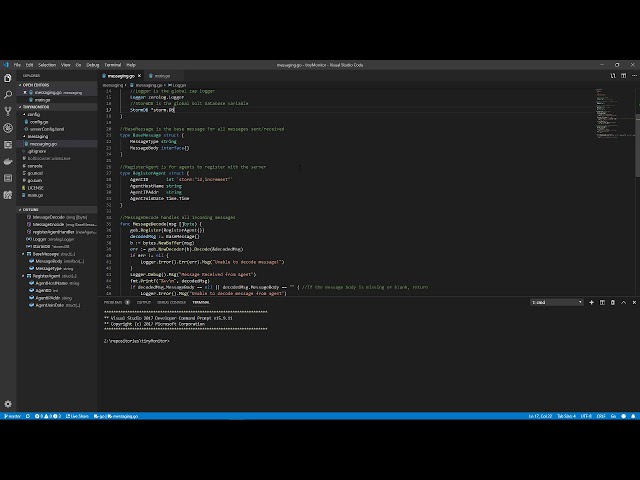This screenshot has height=480, width=640.
Task: Kill the terminal with trash icon
Action: coord(613,302)
